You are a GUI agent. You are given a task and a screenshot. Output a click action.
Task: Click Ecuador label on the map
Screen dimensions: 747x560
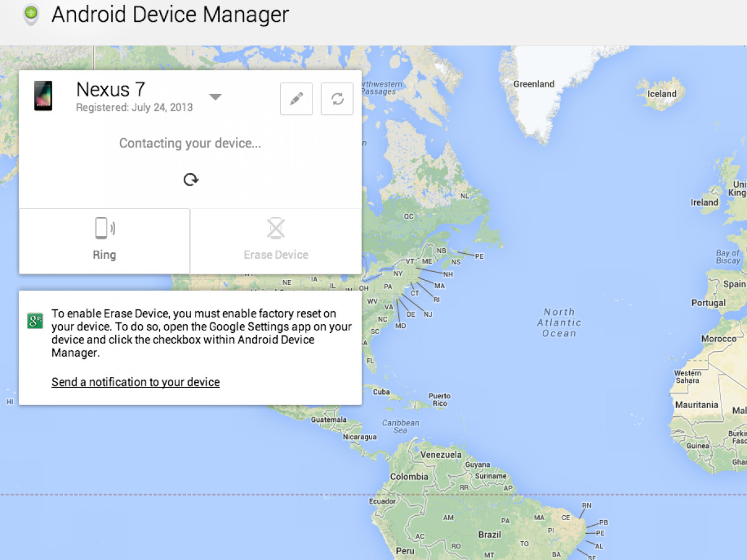pos(382,501)
